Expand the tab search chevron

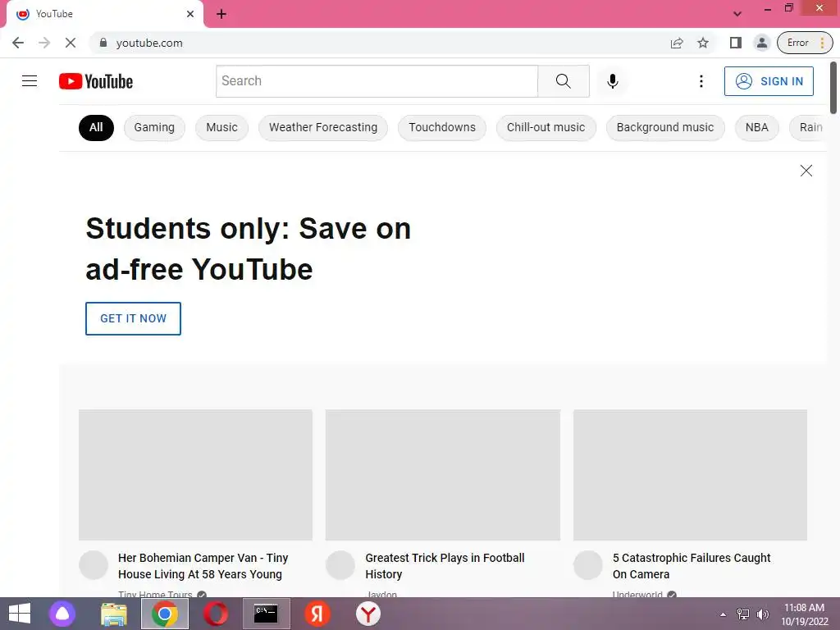click(737, 14)
